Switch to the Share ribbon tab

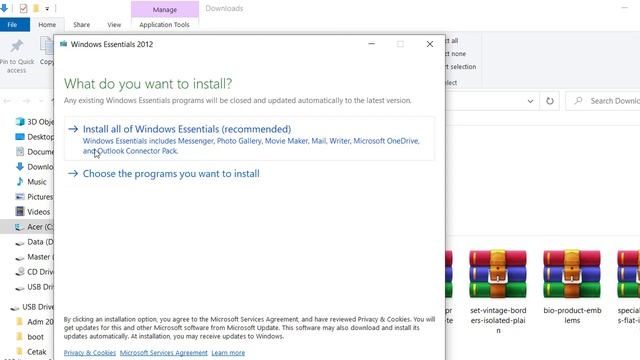pos(82,24)
